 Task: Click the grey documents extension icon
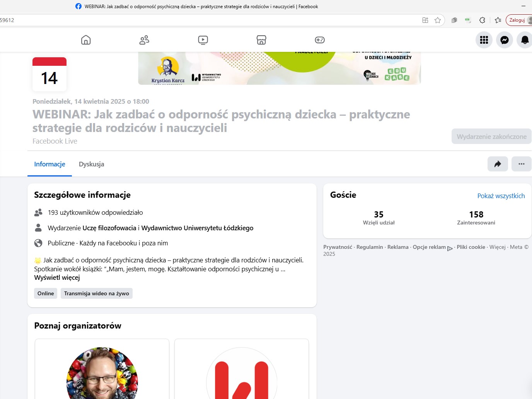click(454, 20)
